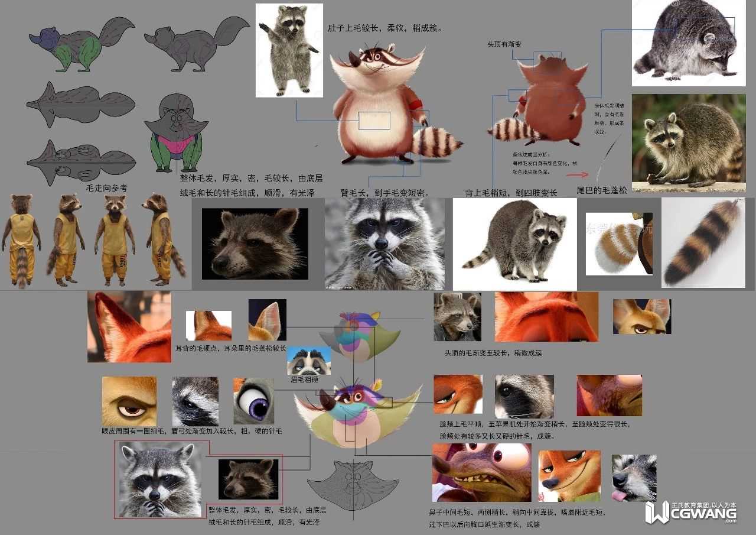Select the small fox ear image on white

(208, 326)
